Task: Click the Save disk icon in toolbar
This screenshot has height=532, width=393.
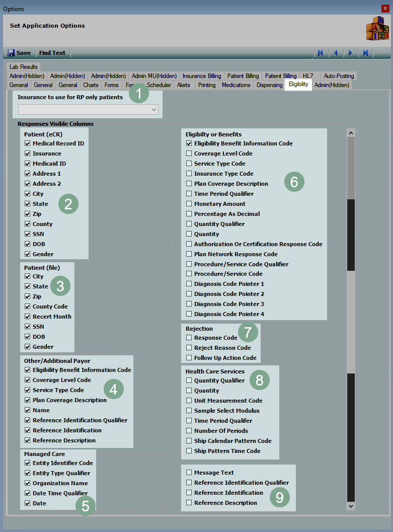Action: pyautogui.click(x=11, y=53)
